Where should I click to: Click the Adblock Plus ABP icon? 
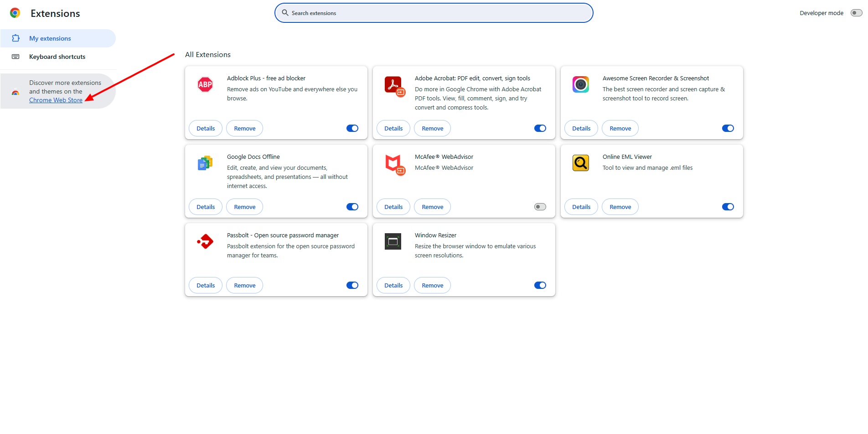click(x=205, y=84)
